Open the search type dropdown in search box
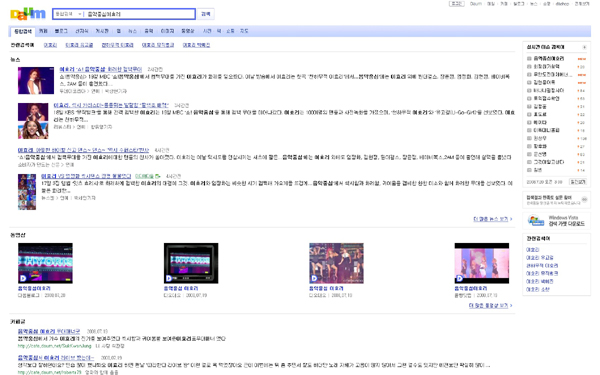This screenshot has width=600, height=375. point(68,14)
